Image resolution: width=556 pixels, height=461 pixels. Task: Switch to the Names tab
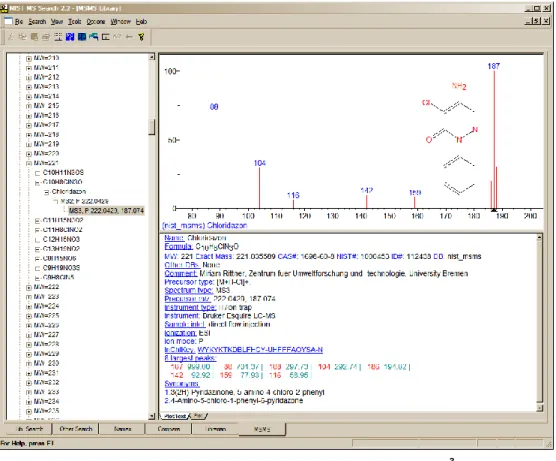coord(122,429)
